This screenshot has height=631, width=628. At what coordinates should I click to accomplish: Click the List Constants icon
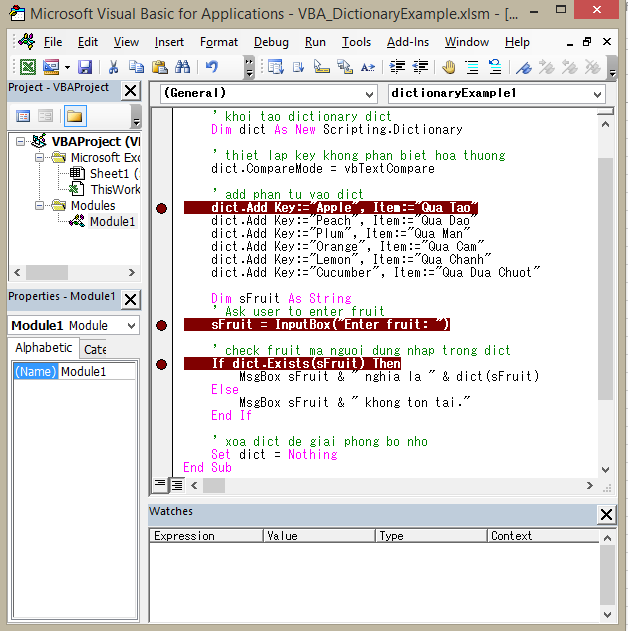point(299,67)
